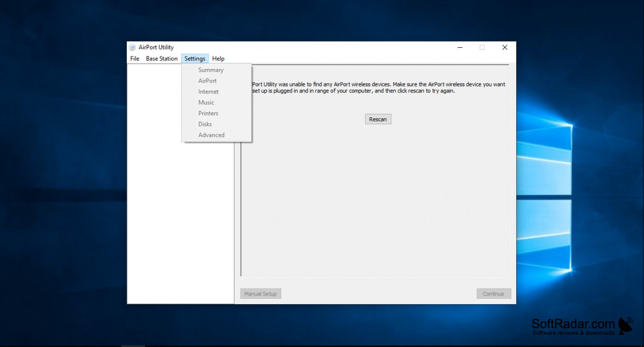The height and width of the screenshot is (347, 644).
Task: Open the Help menu
Action: (x=218, y=59)
